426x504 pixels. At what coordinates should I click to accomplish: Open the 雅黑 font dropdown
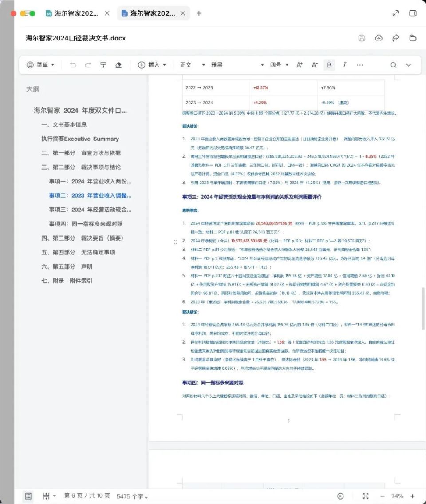237,65
